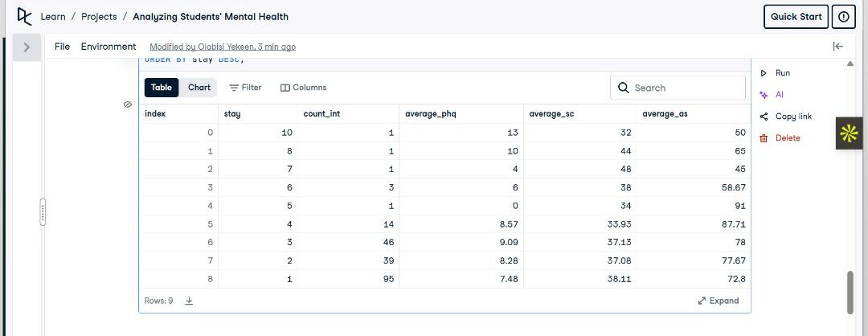This screenshot has height=336, width=868.
Task: Select the Table tab
Action: pyautogui.click(x=162, y=88)
